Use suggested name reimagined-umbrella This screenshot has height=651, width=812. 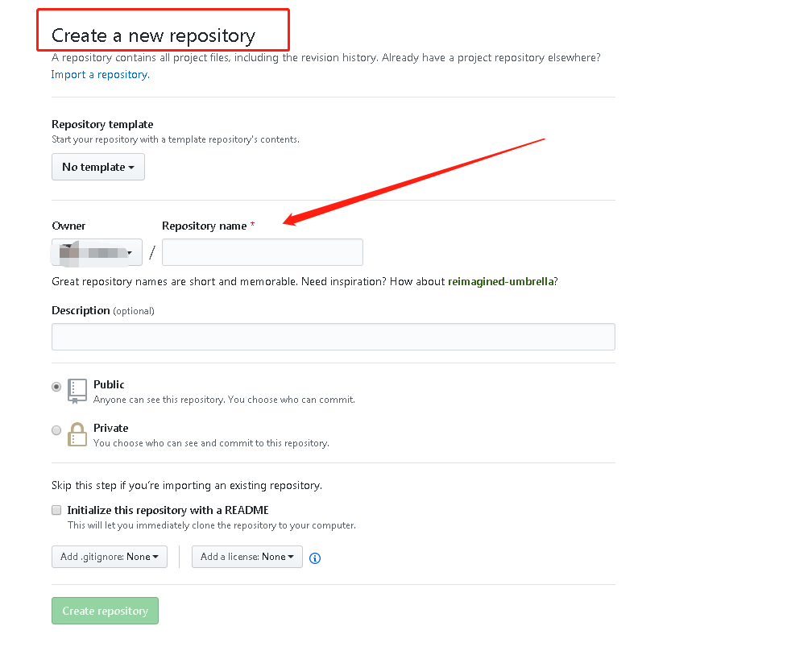click(501, 282)
